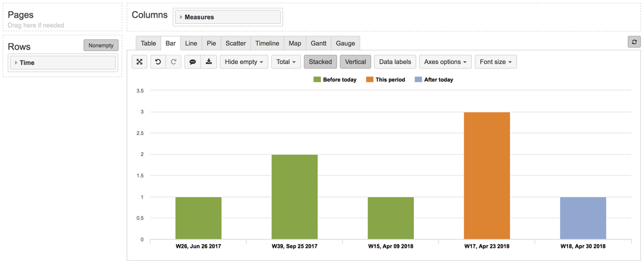Click the blue After today legend swatch
This screenshot has height=264, width=644.
coord(418,80)
